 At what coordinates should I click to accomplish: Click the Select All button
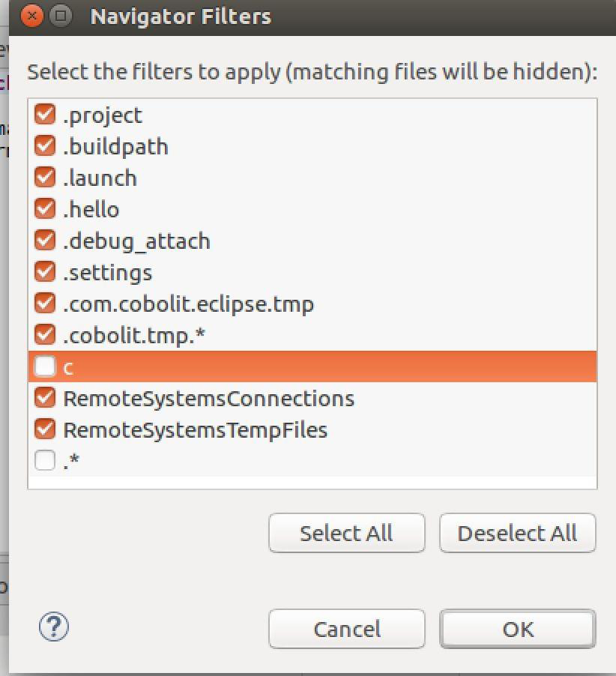[x=346, y=533]
